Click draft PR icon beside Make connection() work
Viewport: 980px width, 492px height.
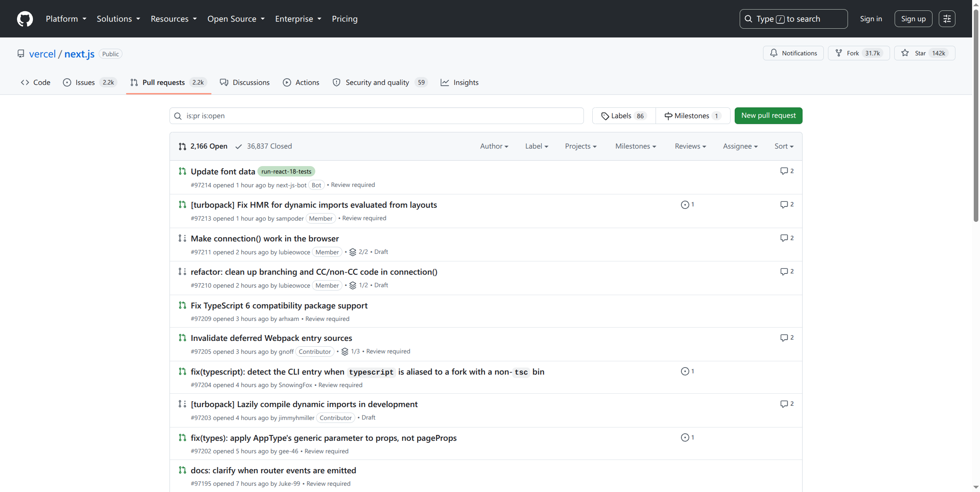[182, 238]
